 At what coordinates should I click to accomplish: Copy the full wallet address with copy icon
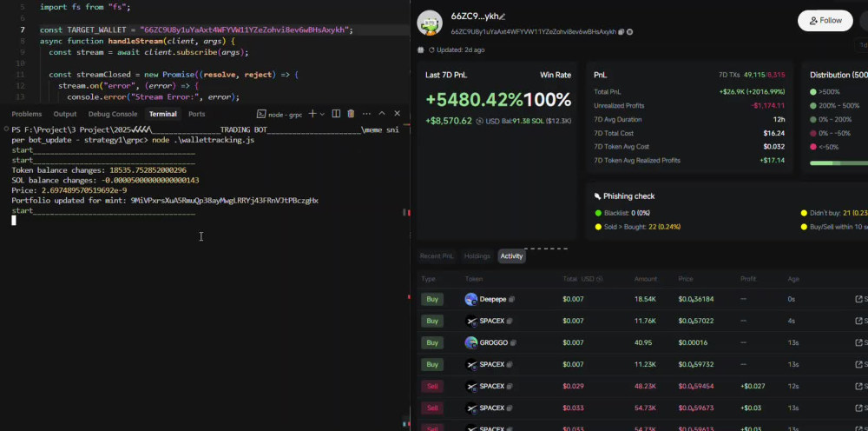coord(621,32)
